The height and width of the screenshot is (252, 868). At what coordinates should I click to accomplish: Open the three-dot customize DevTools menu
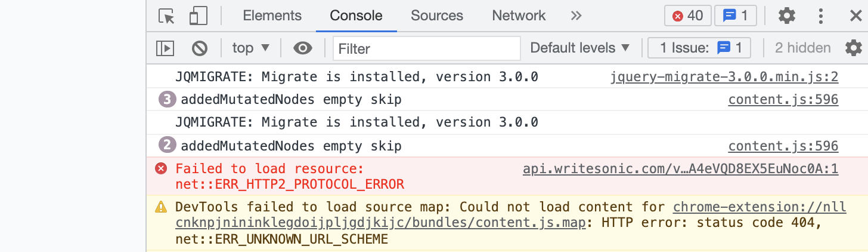coord(821,16)
